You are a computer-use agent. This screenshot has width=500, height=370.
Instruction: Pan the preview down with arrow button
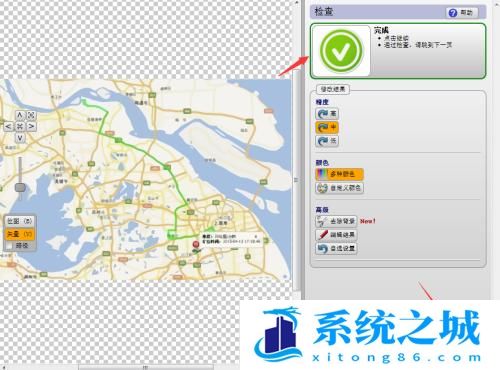click(x=20, y=137)
